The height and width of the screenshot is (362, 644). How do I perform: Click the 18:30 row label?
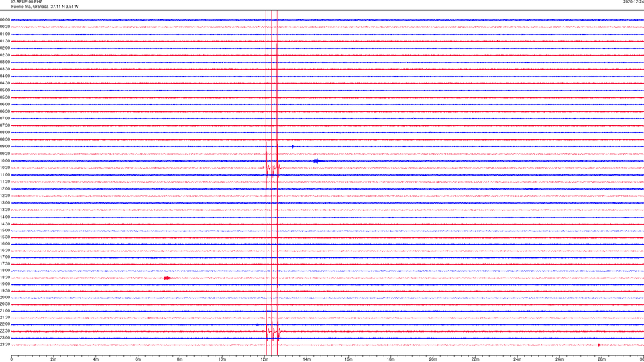pyautogui.click(x=5, y=278)
